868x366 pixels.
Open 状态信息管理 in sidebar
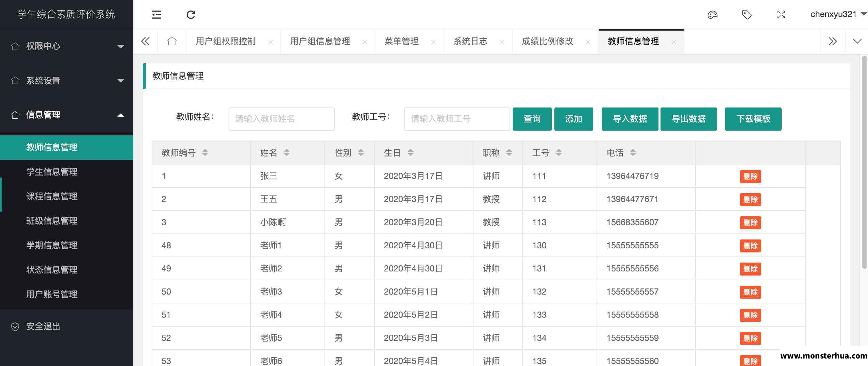(x=67, y=270)
